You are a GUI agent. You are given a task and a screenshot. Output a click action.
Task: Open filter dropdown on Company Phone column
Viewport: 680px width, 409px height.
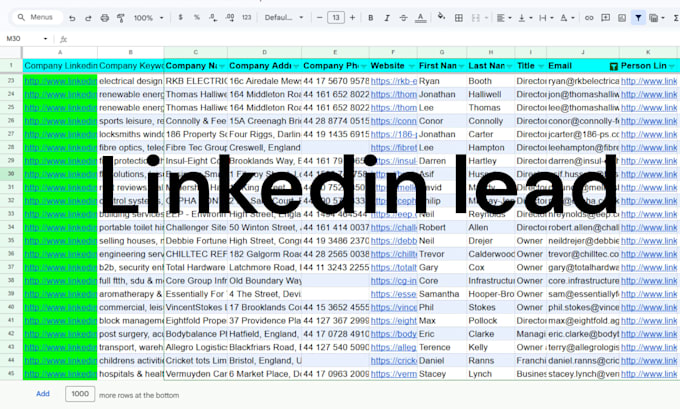point(364,66)
